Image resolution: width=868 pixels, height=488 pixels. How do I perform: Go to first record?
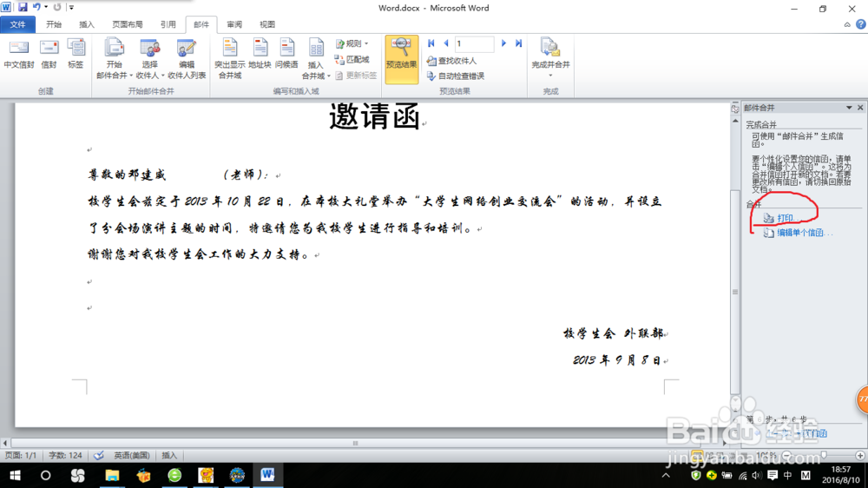pos(431,43)
